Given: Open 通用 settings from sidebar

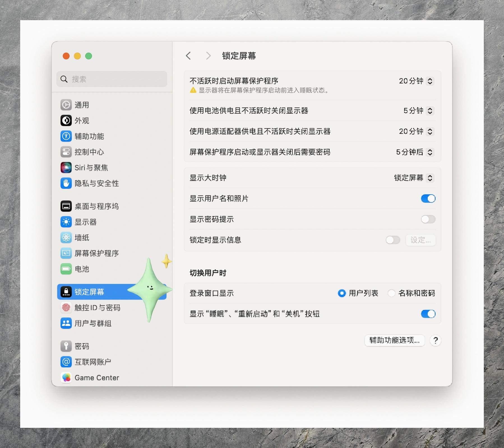Looking at the screenshot, I should pyautogui.click(x=82, y=105).
